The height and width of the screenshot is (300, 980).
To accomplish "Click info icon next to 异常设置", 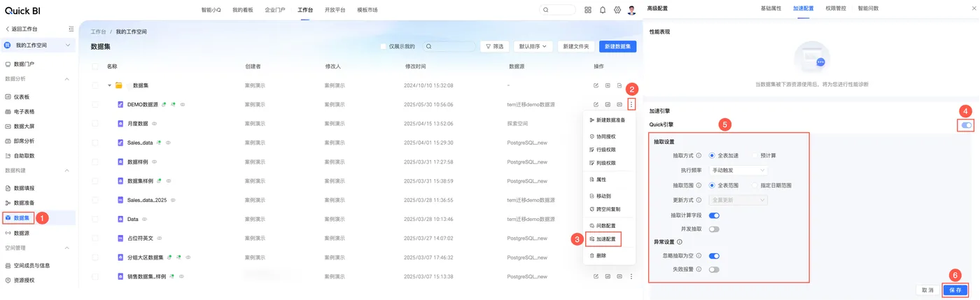I will point(680,242).
